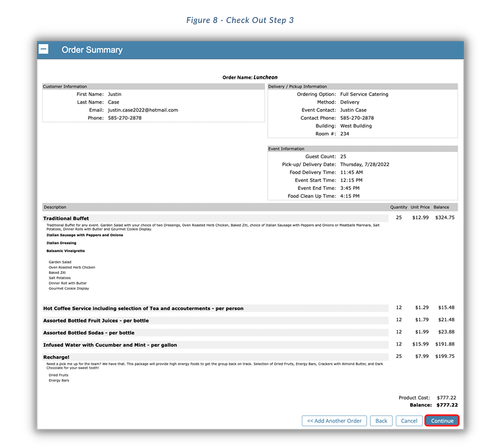
Task: Select the Hot Coffee Service line item
Action: point(216,308)
